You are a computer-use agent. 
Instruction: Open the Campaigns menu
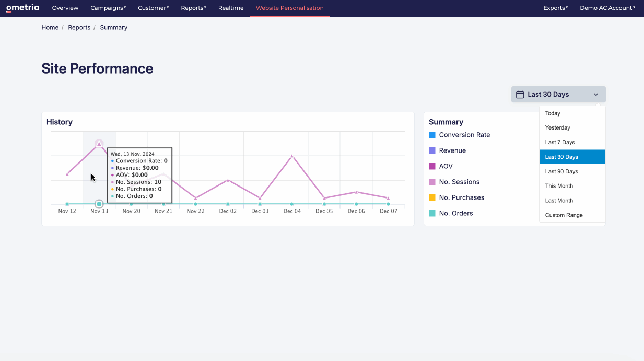[x=108, y=8]
